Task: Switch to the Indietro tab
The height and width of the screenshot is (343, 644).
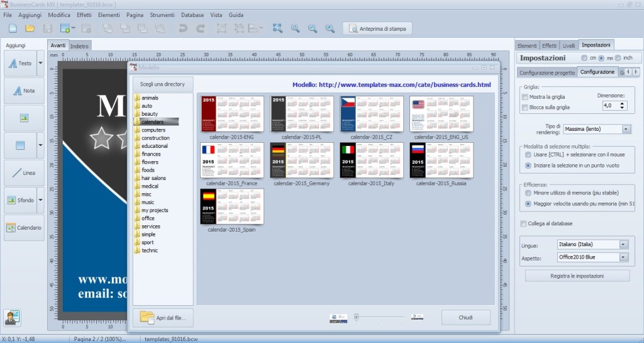Action: tap(79, 46)
